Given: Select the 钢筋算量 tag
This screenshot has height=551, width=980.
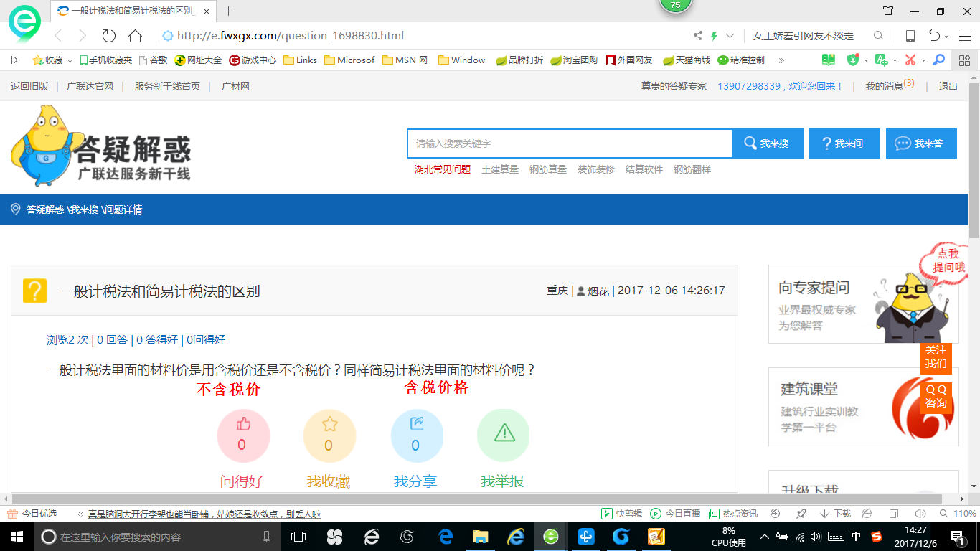Looking at the screenshot, I should click(548, 170).
